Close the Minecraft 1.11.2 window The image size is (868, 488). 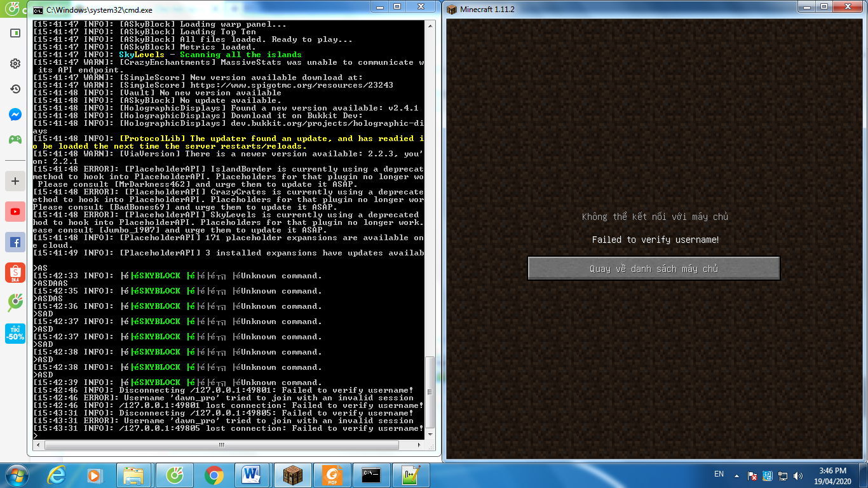pos(848,6)
